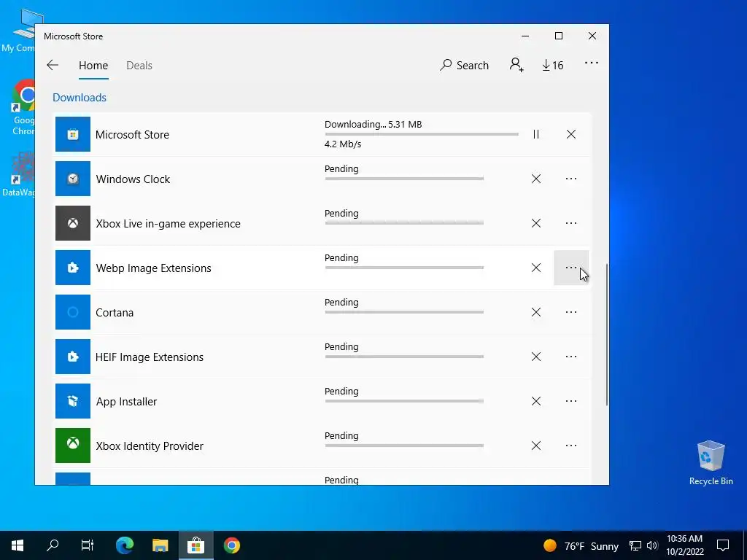Image resolution: width=747 pixels, height=560 pixels.
Task: Select the Recycle Bin desktop icon
Action: (711, 462)
